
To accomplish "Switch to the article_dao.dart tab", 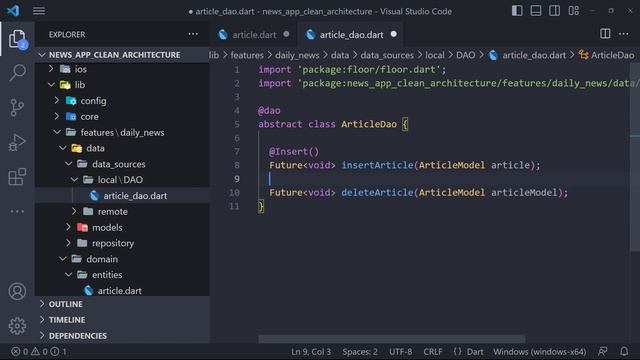I will pyautogui.click(x=351, y=35).
